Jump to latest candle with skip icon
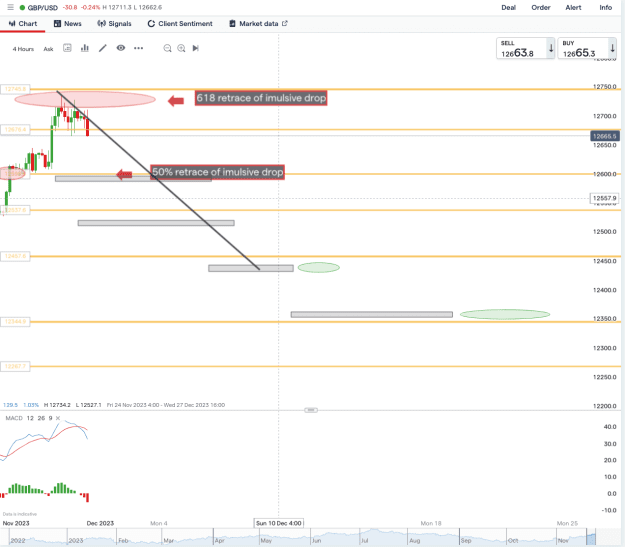This screenshot has width=625, height=547. [196, 48]
